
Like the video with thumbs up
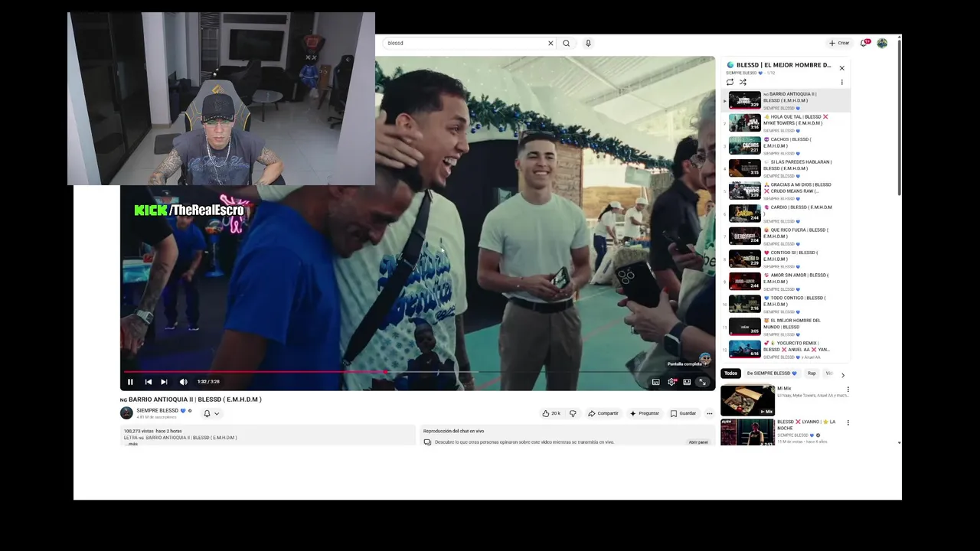(x=551, y=413)
